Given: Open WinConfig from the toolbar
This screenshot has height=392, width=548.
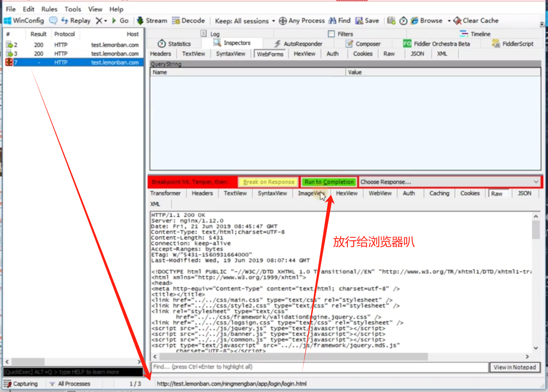Looking at the screenshot, I should [x=24, y=21].
